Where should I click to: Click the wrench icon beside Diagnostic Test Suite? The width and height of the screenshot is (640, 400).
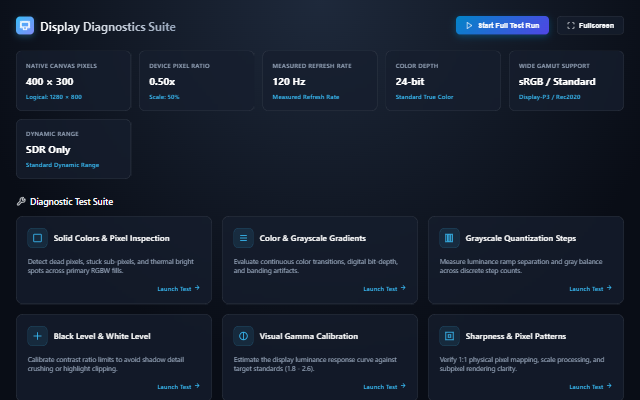coord(21,201)
